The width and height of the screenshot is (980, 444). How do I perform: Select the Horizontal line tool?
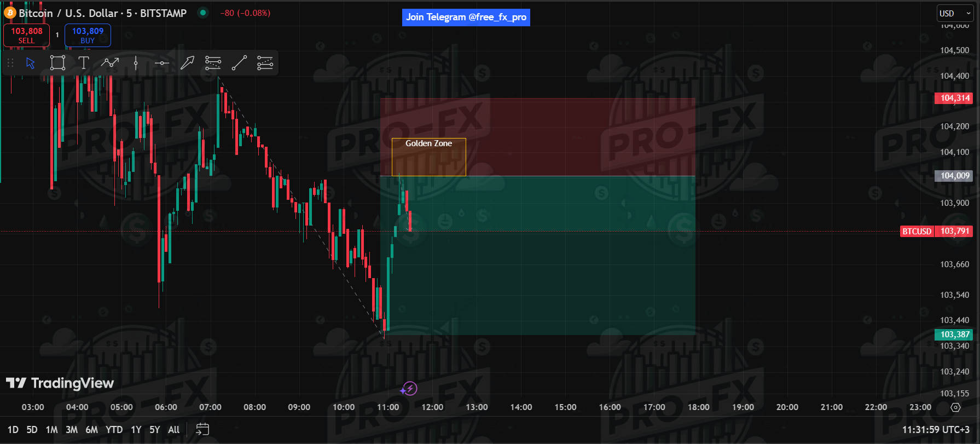coord(161,63)
